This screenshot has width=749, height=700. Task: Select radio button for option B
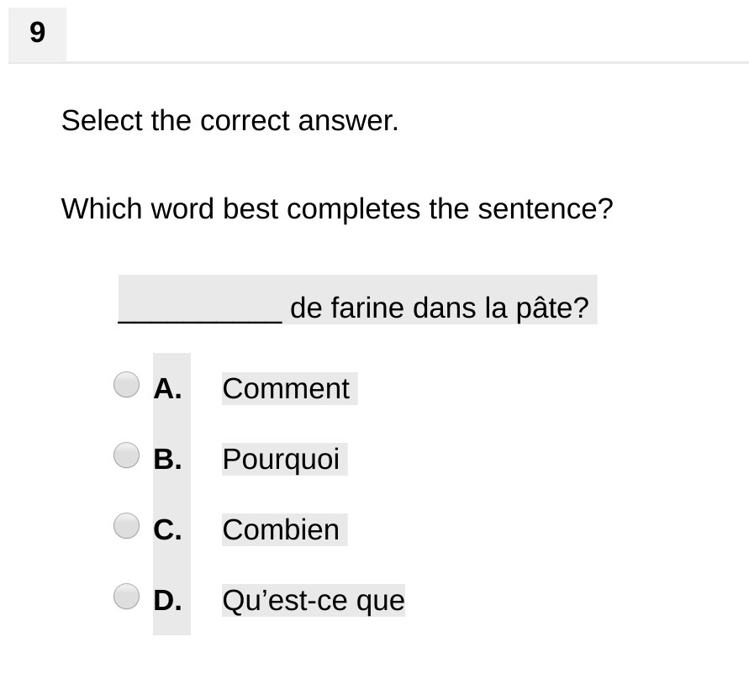pos(126,455)
